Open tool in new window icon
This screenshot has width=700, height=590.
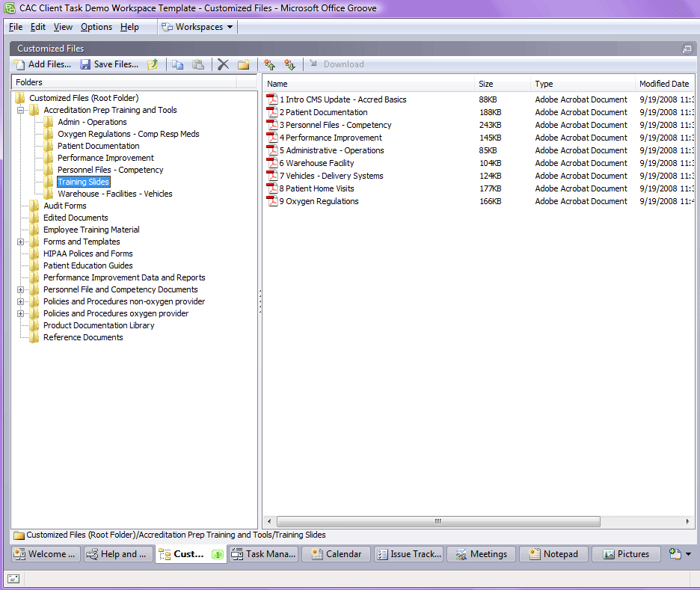point(687,49)
